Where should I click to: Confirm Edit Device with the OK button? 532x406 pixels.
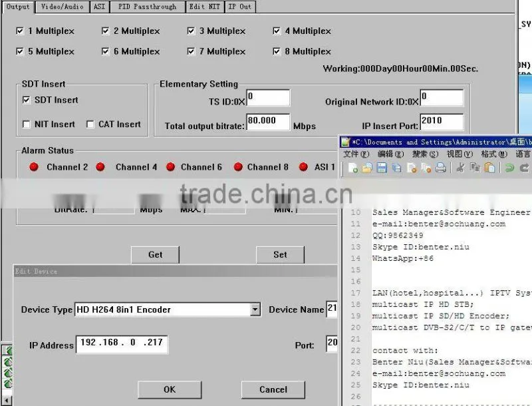pos(170,389)
